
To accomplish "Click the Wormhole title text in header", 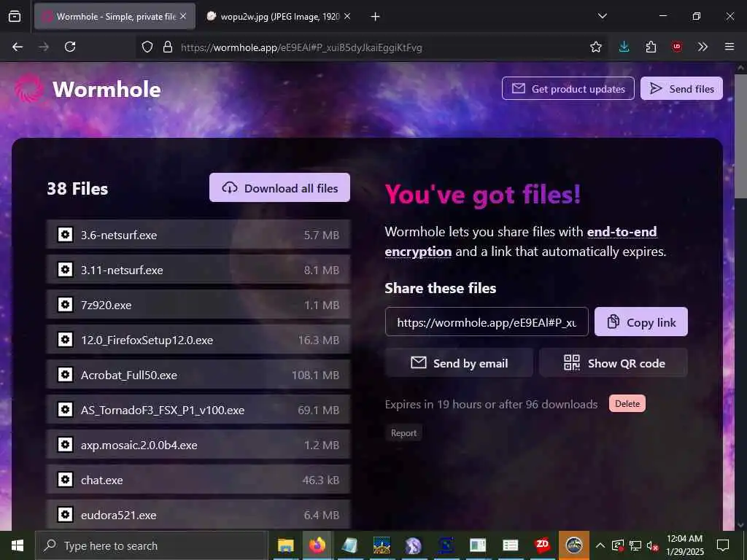I will tap(107, 89).
